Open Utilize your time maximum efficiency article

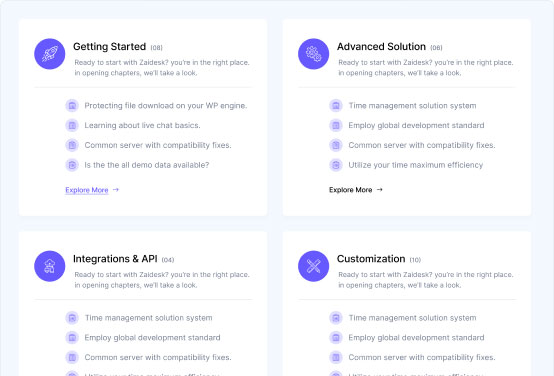(416, 165)
